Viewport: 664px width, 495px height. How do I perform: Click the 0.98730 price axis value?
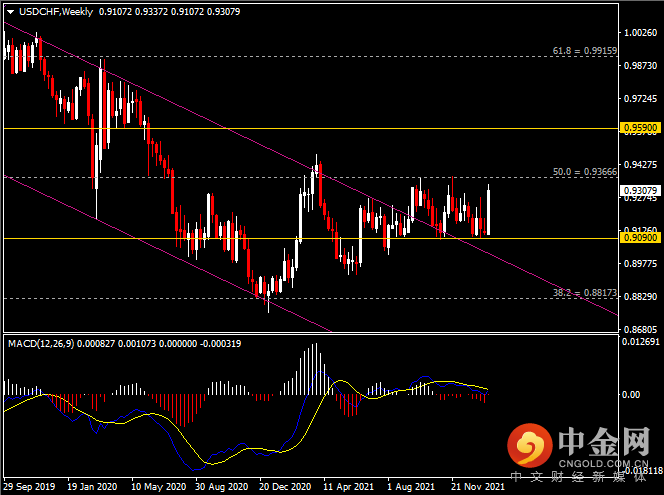[x=641, y=66]
